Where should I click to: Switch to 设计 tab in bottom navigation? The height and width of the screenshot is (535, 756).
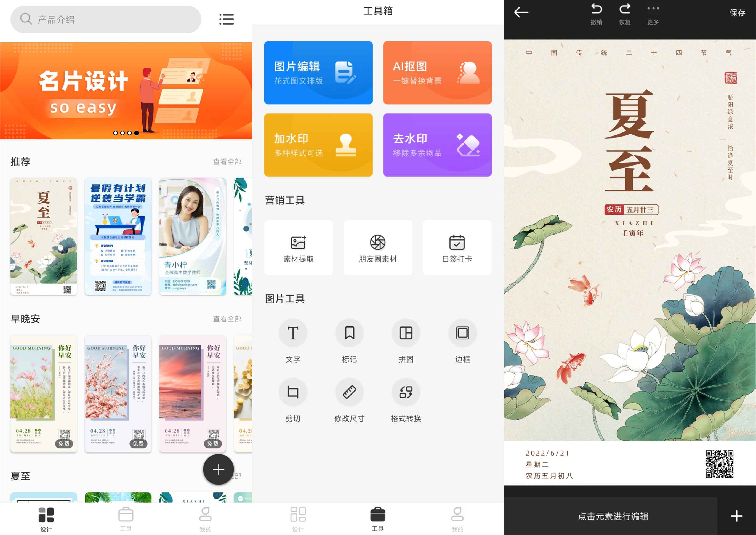294,518
